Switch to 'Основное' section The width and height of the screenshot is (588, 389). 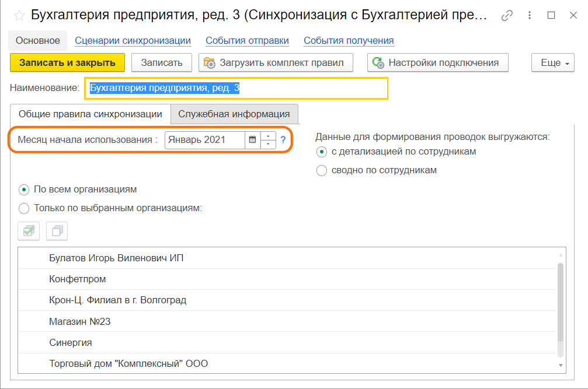[38, 40]
